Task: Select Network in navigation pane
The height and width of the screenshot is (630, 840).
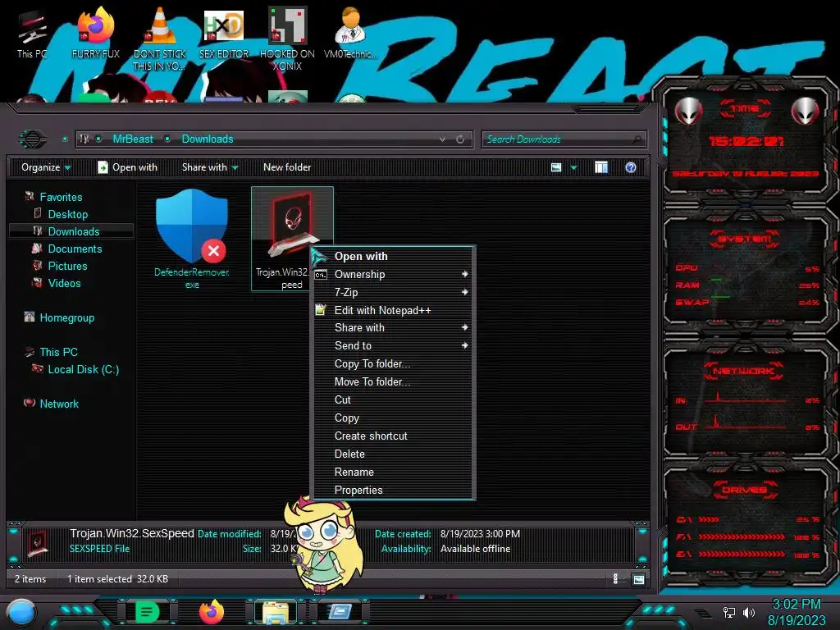Action: (x=59, y=404)
